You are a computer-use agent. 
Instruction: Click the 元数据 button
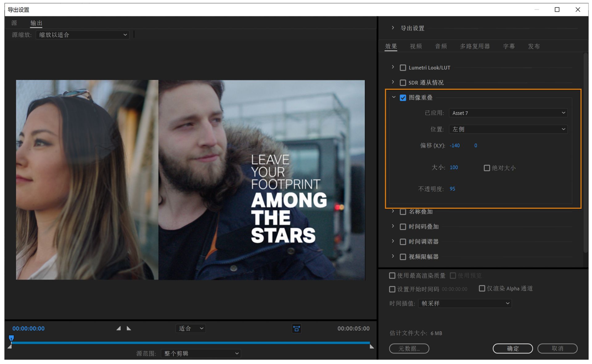coord(409,348)
